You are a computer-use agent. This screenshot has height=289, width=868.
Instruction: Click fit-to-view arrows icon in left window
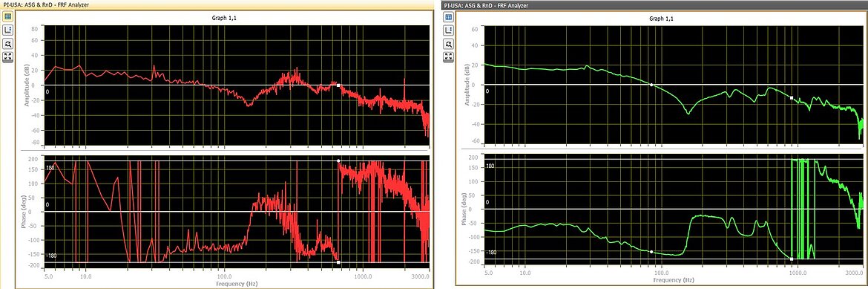point(7,56)
